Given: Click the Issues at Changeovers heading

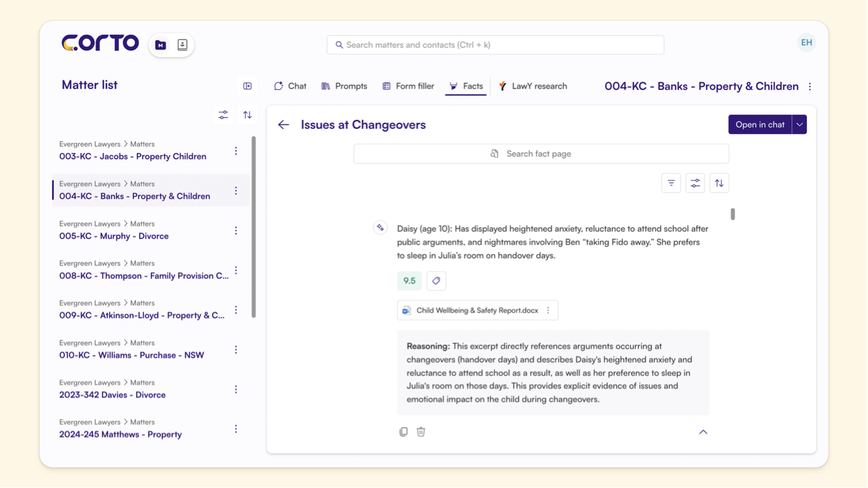Looking at the screenshot, I should pos(363,125).
